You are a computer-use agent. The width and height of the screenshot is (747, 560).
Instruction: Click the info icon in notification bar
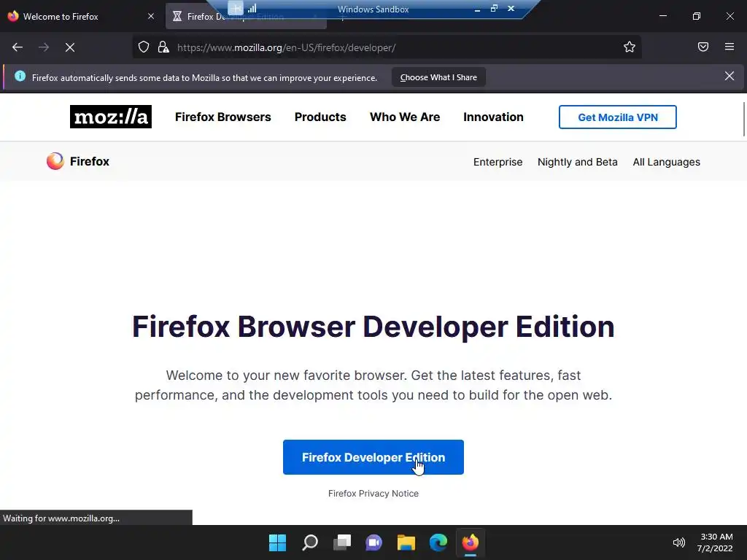coord(20,76)
